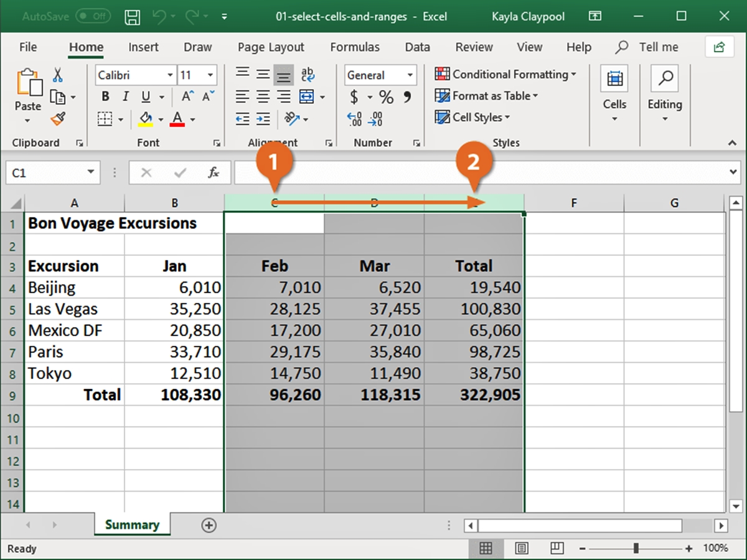Open the Insert ribbon tab
The image size is (747, 560).
click(x=143, y=47)
